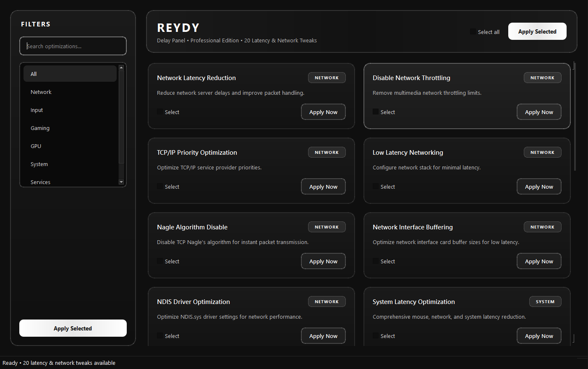Image resolution: width=588 pixels, height=369 pixels.
Task: Click the Search optimizations input field
Action: point(73,46)
